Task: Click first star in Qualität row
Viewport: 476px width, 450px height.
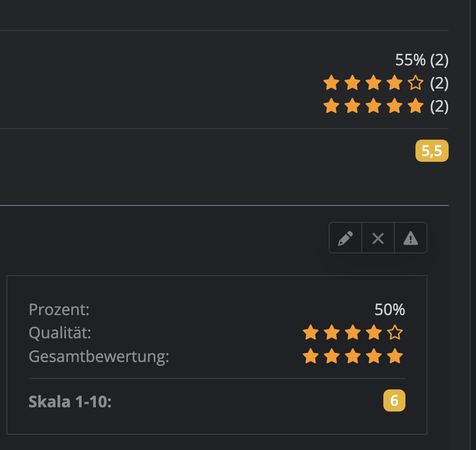Action: click(x=311, y=332)
